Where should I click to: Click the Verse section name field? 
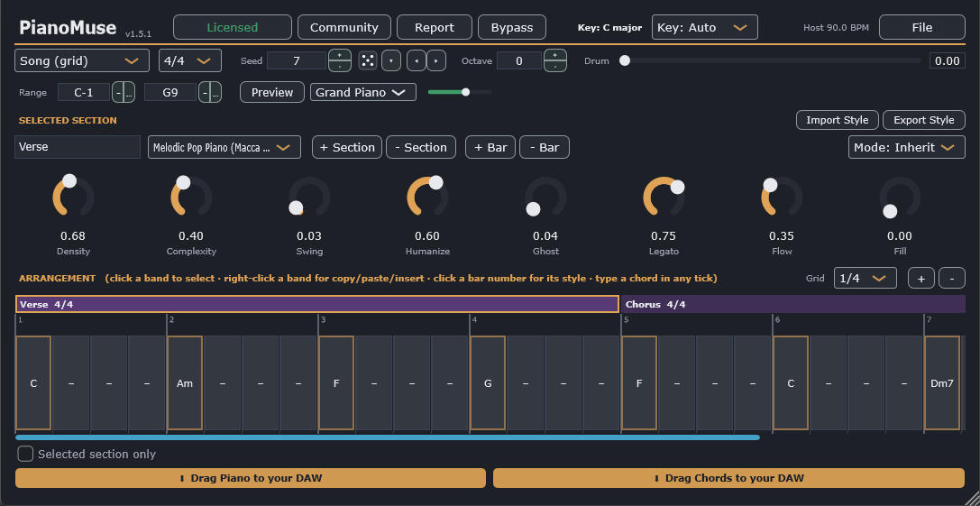click(78, 147)
